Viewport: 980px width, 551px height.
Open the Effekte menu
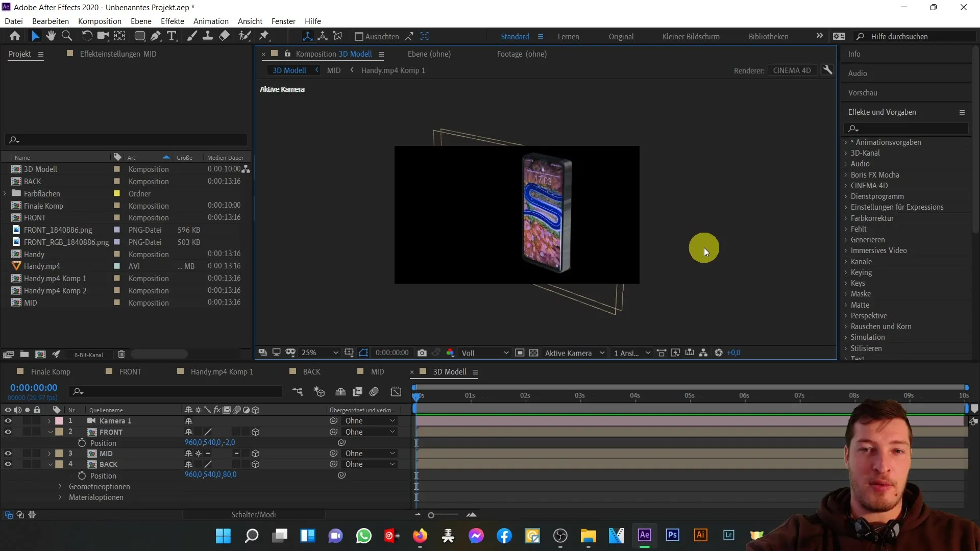click(x=173, y=21)
